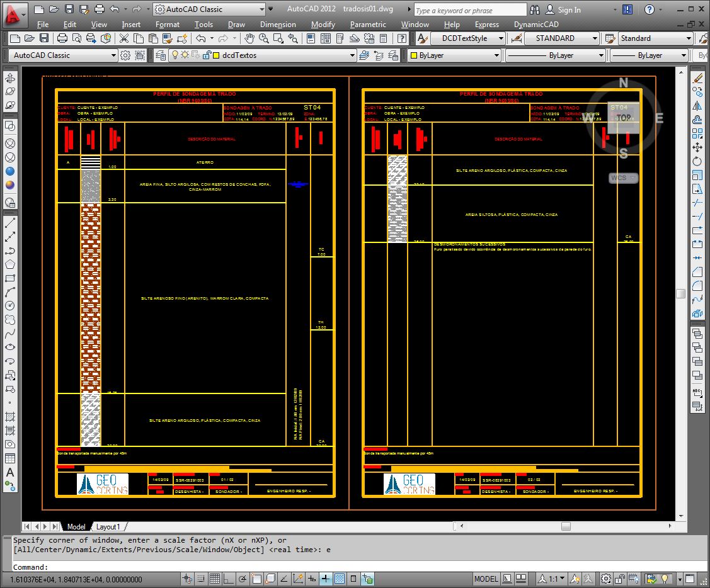Toggle Transparency display in status bar
This screenshot has width=710, height=588.
point(340,579)
